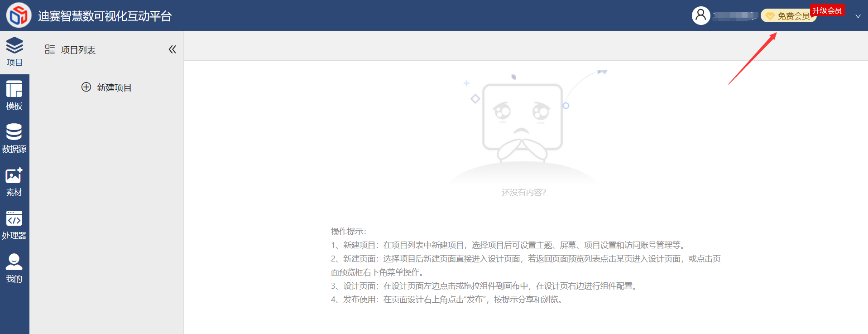Click the 项目列表 panel title
The width and height of the screenshot is (868, 334).
pyautogui.click(x=78, y=50)
